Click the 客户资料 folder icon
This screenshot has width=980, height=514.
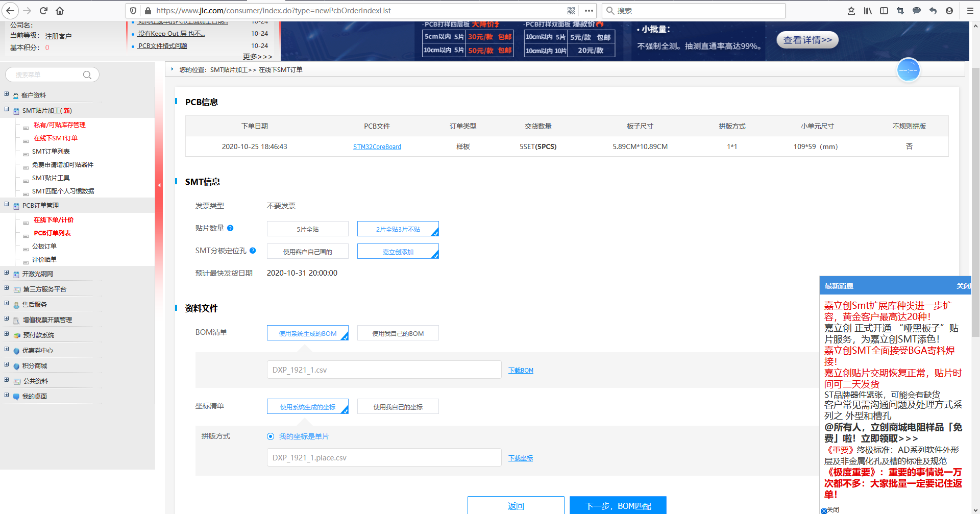pos(16,95)
